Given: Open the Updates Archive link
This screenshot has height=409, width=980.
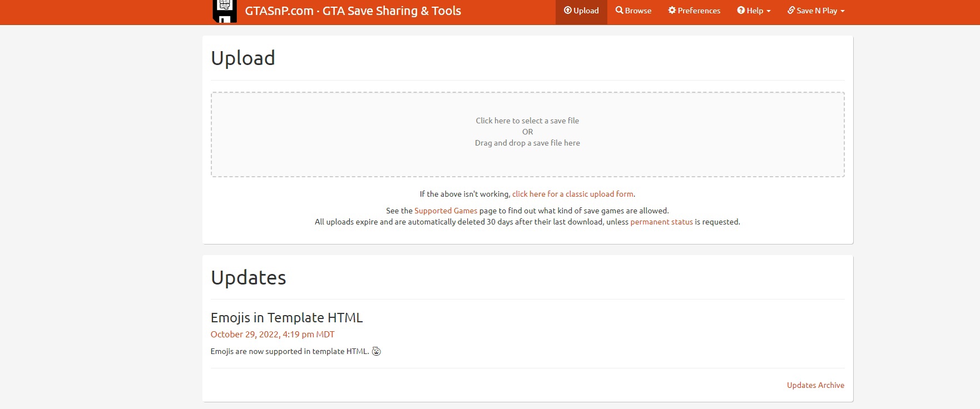Looking at the screenshot, I should pos(815,385).
